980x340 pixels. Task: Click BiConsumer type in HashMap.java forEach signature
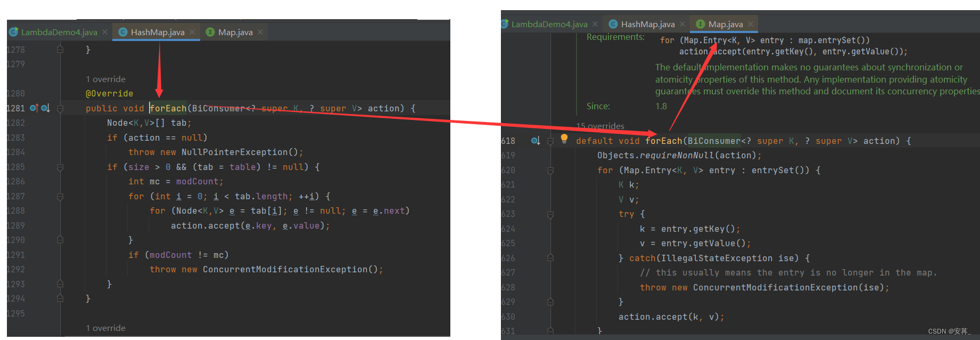pyautogui.click(x=218, y=109)
